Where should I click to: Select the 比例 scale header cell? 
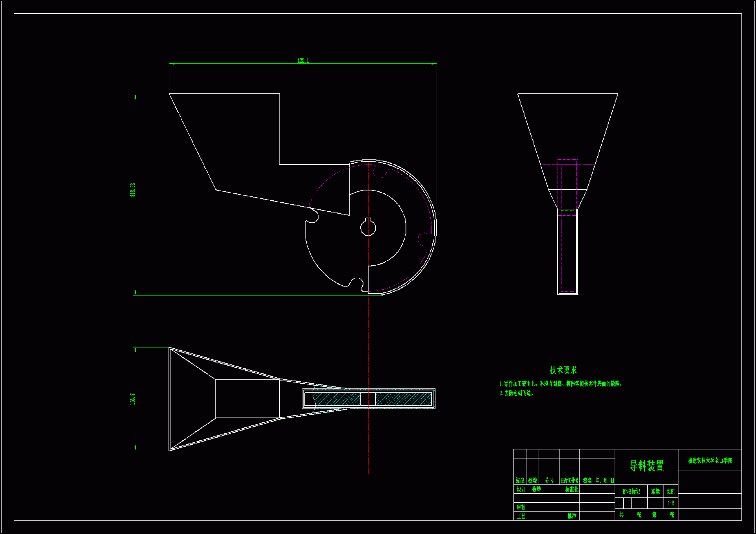pyautogui.click(x=671, y=491)
